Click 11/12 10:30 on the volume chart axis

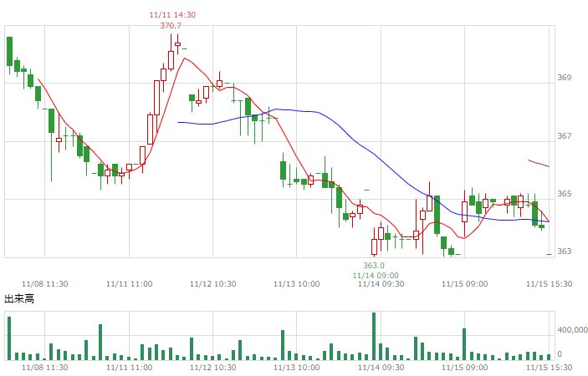point(213,367)
